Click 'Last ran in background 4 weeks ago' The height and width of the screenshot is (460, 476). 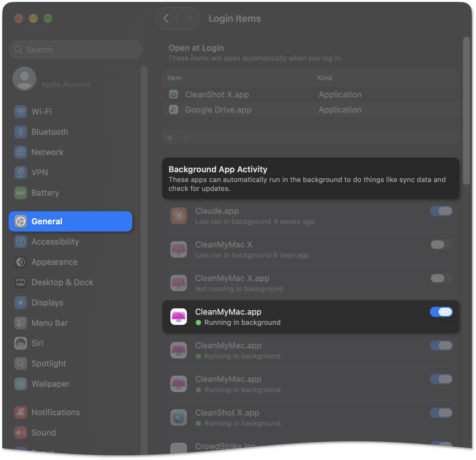pos(255,222)
